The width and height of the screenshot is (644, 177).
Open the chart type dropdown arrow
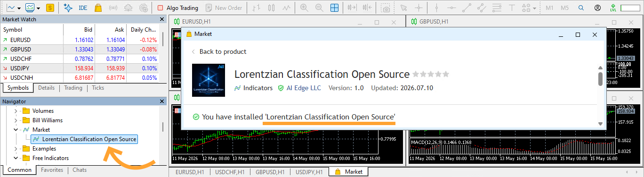(19, 8)
